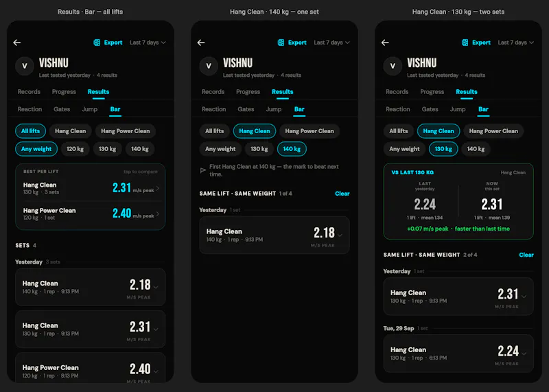Select All lifts chip in 140 kg screen
Image resolution: width=549 pixels, height=392 pixels.
click(214, 131)
